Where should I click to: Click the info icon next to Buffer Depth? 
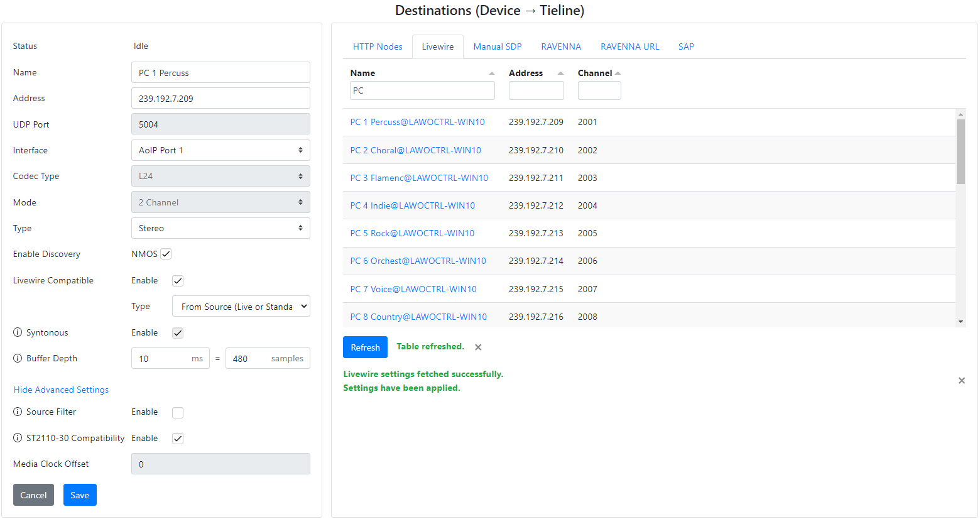pos(18,358)
